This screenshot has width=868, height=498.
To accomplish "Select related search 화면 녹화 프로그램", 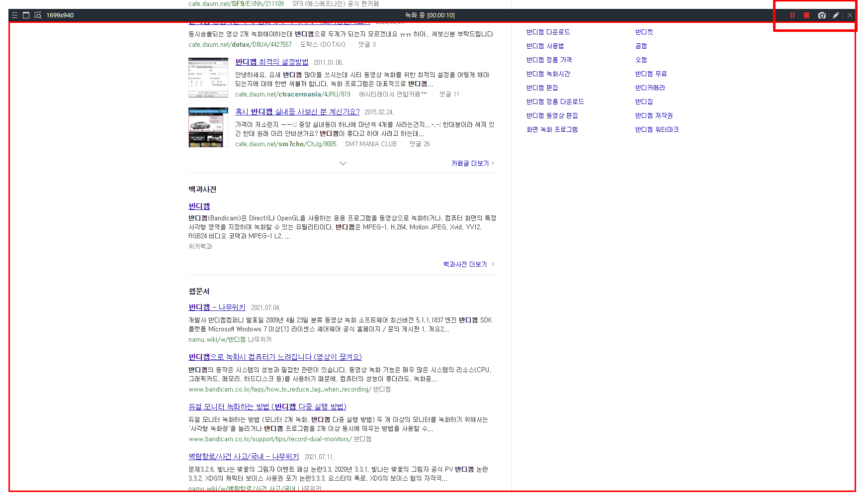I will click(552, 130).
